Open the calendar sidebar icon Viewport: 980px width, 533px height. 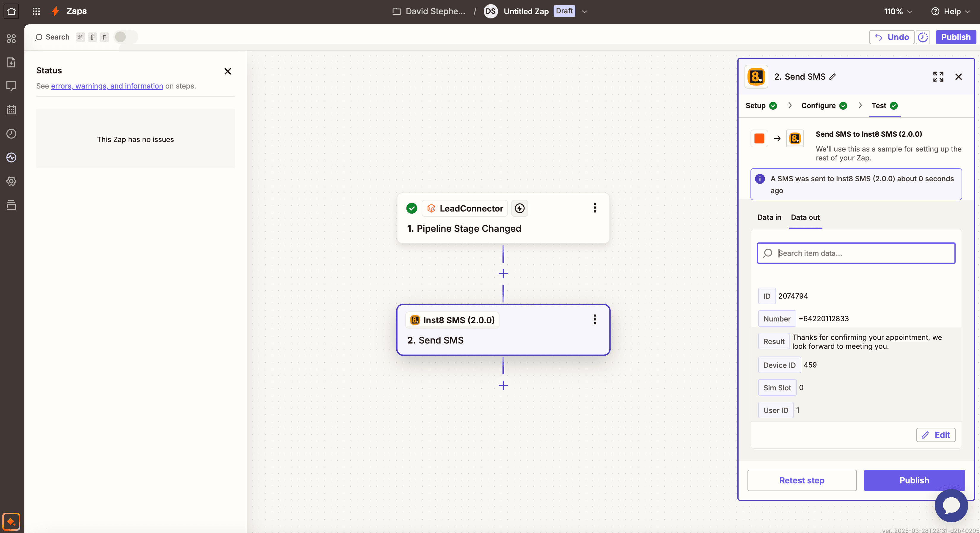click(11, 110)
